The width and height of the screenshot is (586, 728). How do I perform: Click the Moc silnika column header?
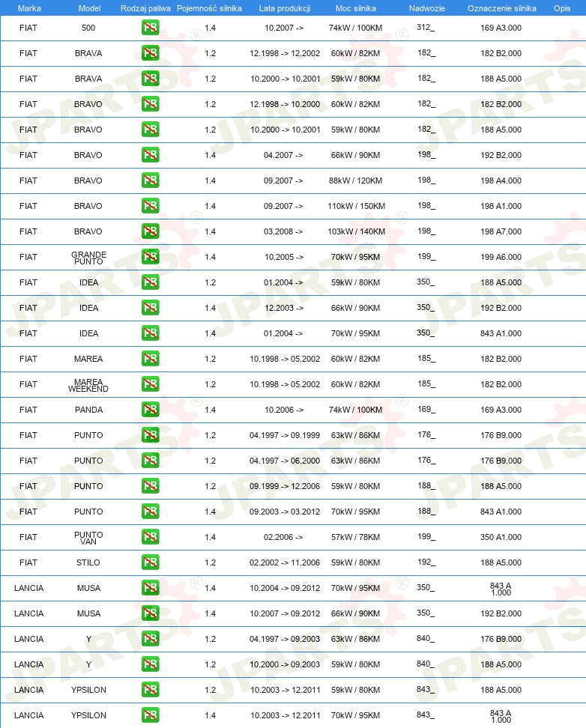click(x=356, y=8)
